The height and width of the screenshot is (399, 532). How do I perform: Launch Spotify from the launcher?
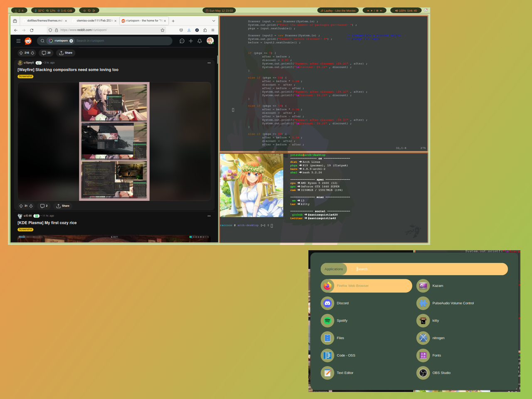coord(366,320)
